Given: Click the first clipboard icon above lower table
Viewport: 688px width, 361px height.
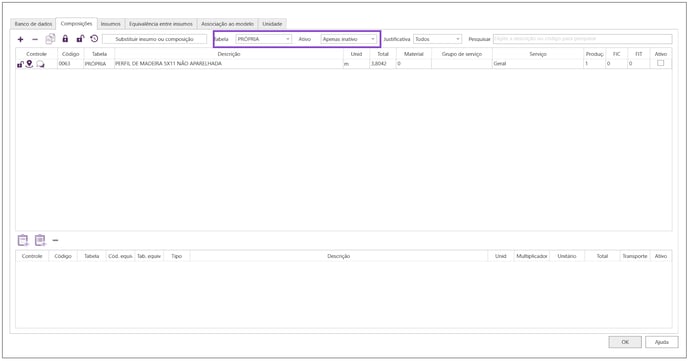Looking at the screenshot, I should tap(23, 240).
